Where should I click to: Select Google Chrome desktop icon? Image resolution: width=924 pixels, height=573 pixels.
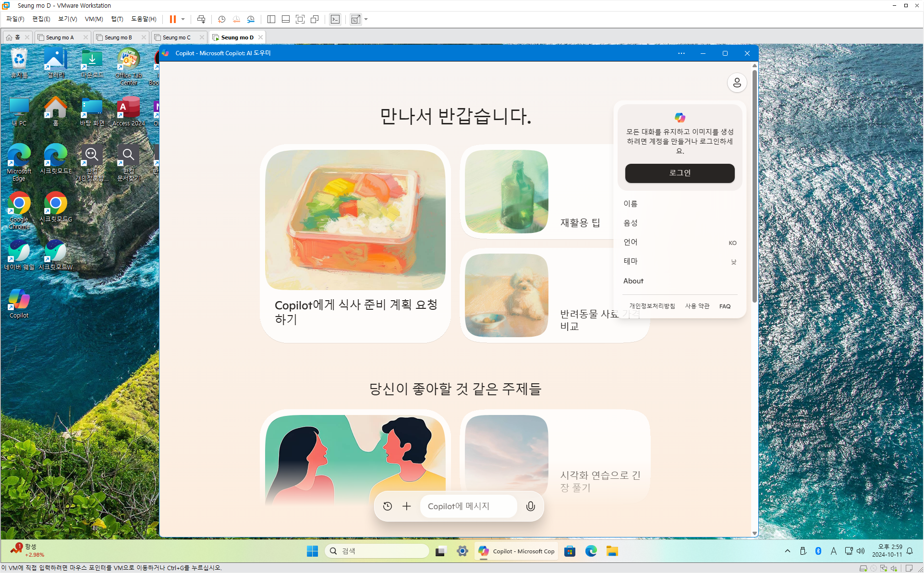click(19, 210)
